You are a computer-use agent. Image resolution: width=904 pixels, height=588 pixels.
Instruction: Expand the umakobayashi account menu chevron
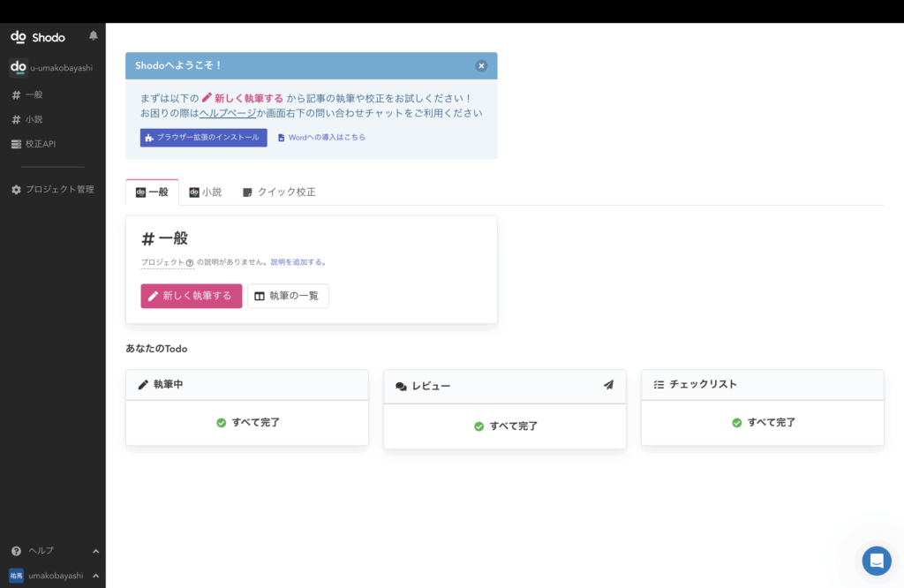pyautogui.click(x=95, y=576)
